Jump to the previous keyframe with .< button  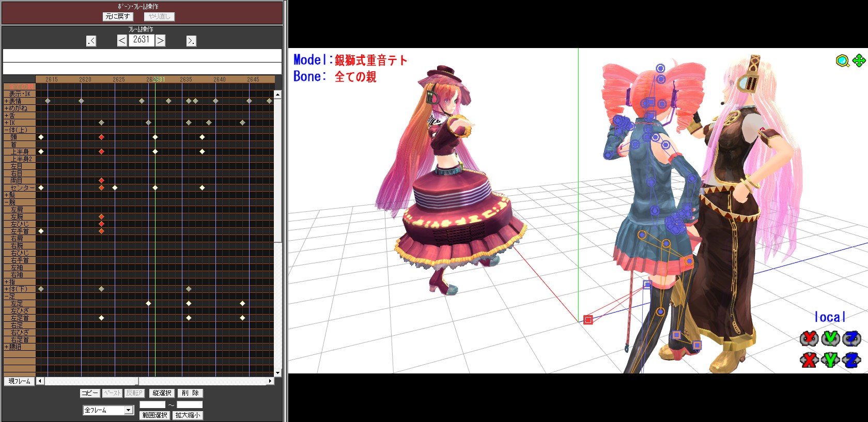pos(91,41)
